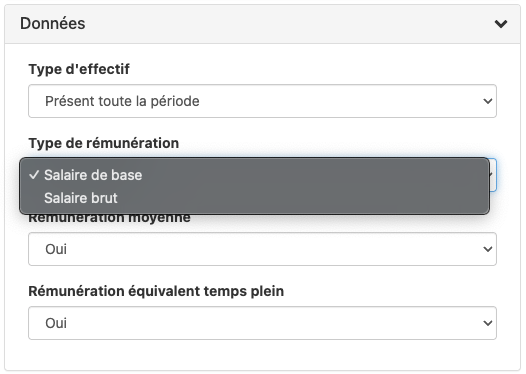Click the Type d'effectif label

[x=79, y=69]
